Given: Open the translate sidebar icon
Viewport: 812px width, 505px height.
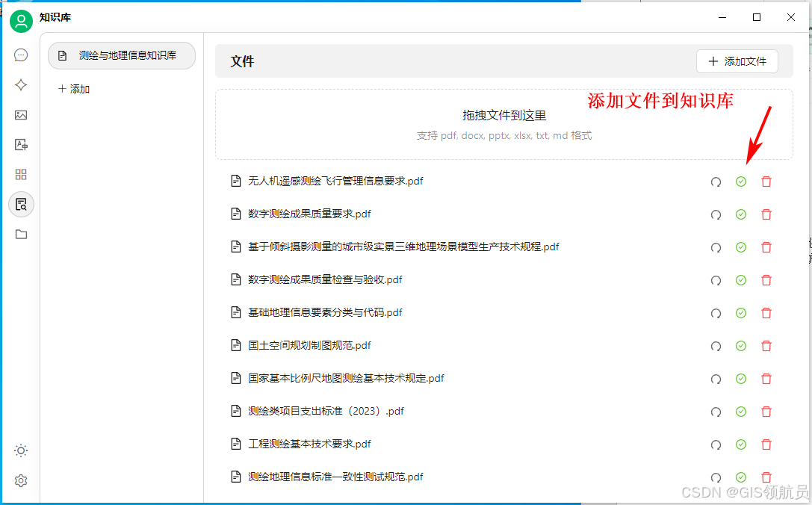Looking at the screenshot, I should (x=21, y=144).
